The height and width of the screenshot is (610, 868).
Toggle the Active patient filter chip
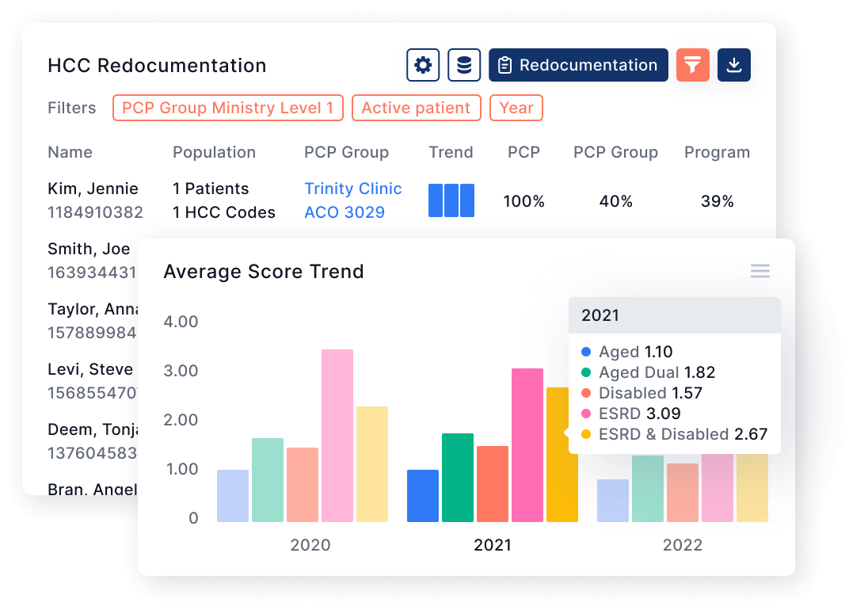click(x=416, y=108)
